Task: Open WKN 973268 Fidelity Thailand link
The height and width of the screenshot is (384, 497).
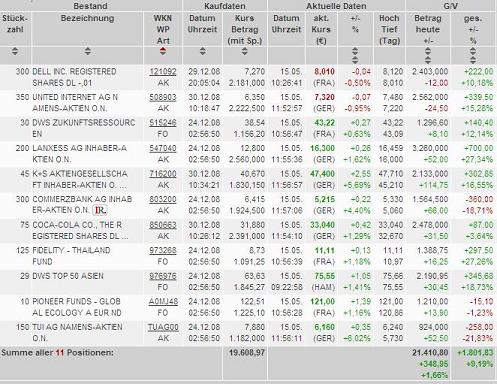Action: click(163, 250)
